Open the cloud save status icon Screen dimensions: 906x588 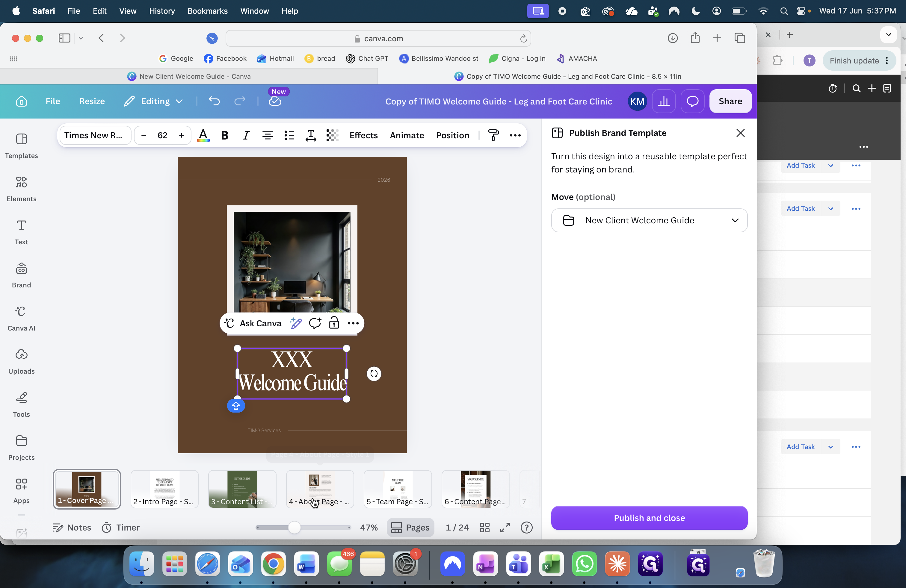click(x=275, y=101)
